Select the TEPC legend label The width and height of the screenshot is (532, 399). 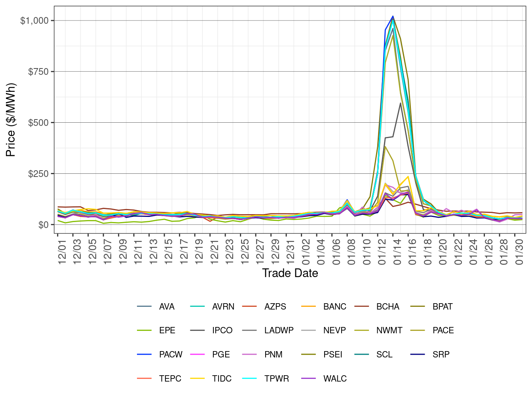coord(170,379)
